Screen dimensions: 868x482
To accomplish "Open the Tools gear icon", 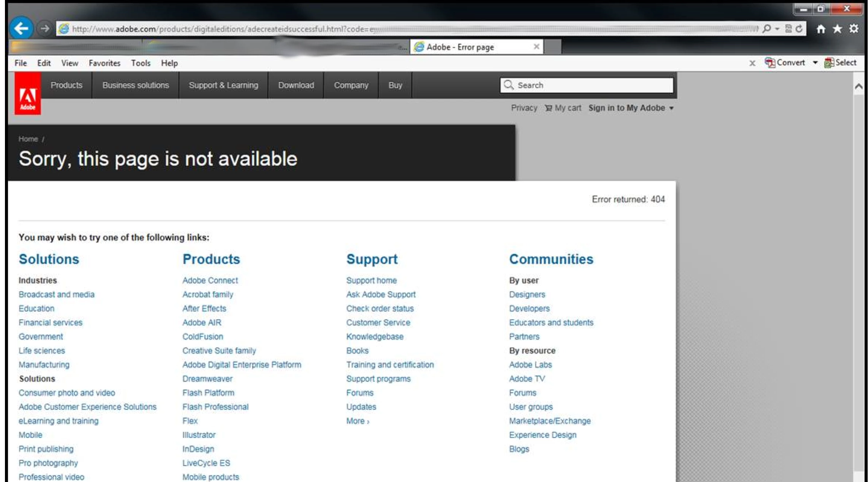I will click(854, 29).
